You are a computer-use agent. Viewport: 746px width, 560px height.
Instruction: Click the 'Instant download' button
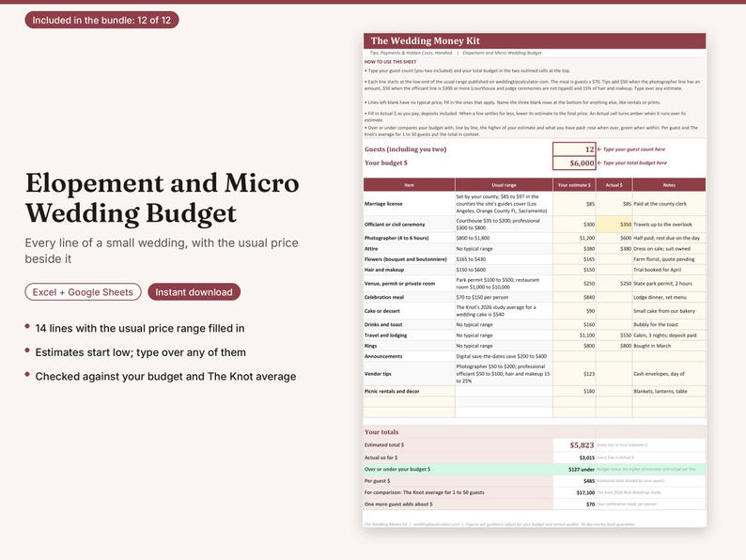click(x=194, y=292)
